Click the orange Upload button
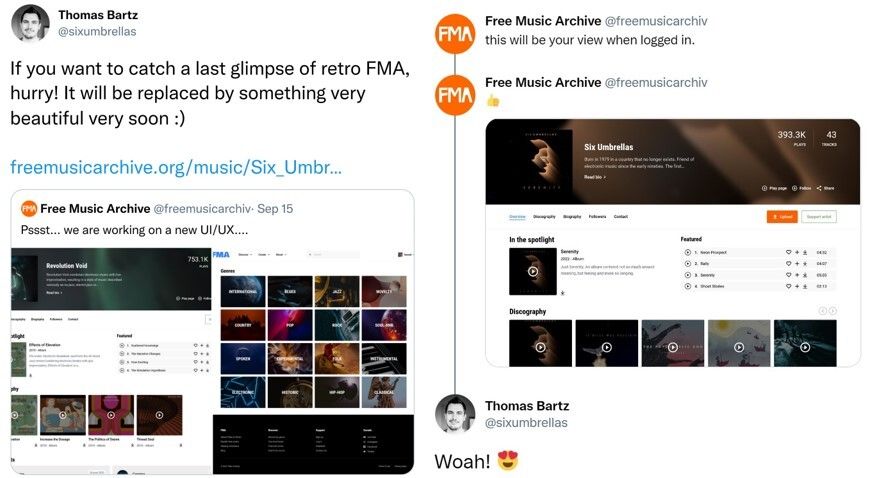Screen dimensions: 870x478 tap(782, 217)
